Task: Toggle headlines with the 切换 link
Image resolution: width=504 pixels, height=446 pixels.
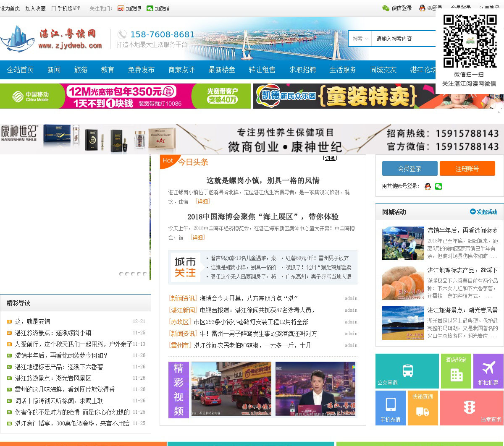Action: [x=330, y=158]
